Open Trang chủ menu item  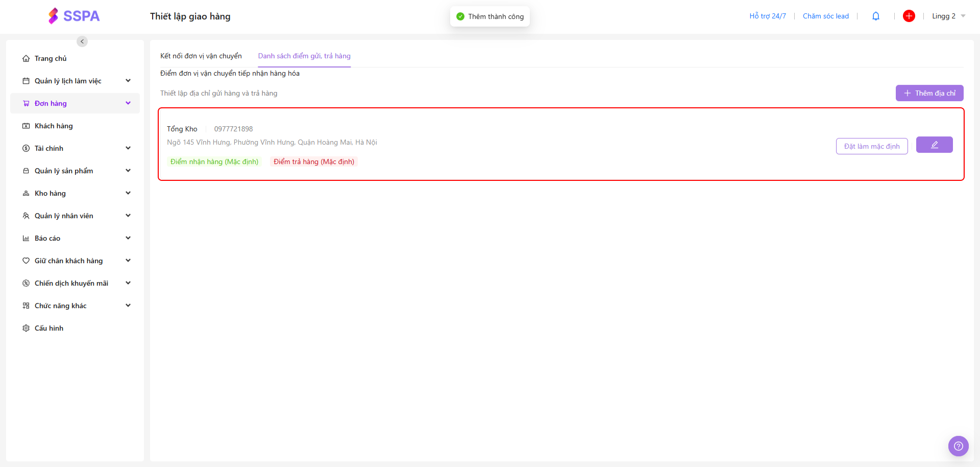(75, 59)
